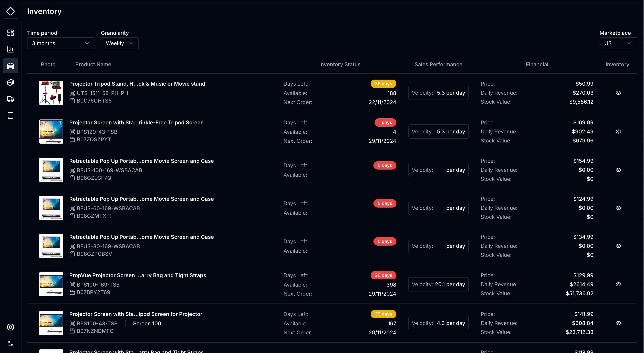Click barcode icon next to BFUS-100-169-WSBACAB
The image size is (644, 353).
pos(72,170)
